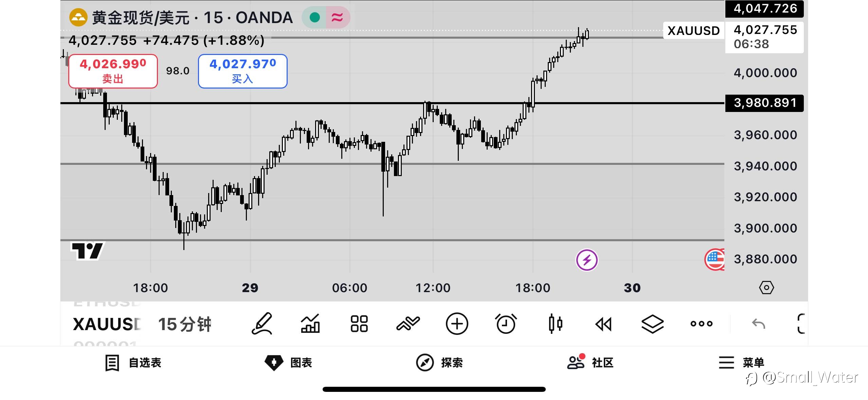
Task: Open the stacked layers object tree icon
Action: pyautogui.click(x=652, y=323)
